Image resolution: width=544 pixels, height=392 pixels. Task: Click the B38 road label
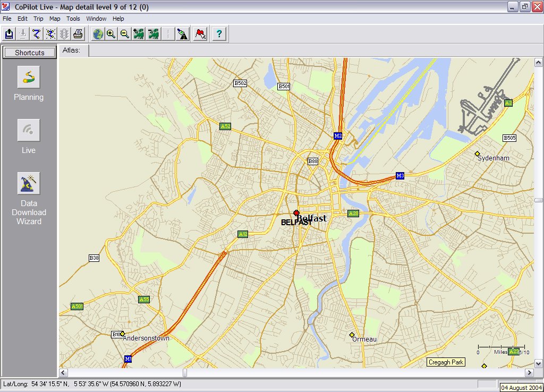click(x=94, y=258)
